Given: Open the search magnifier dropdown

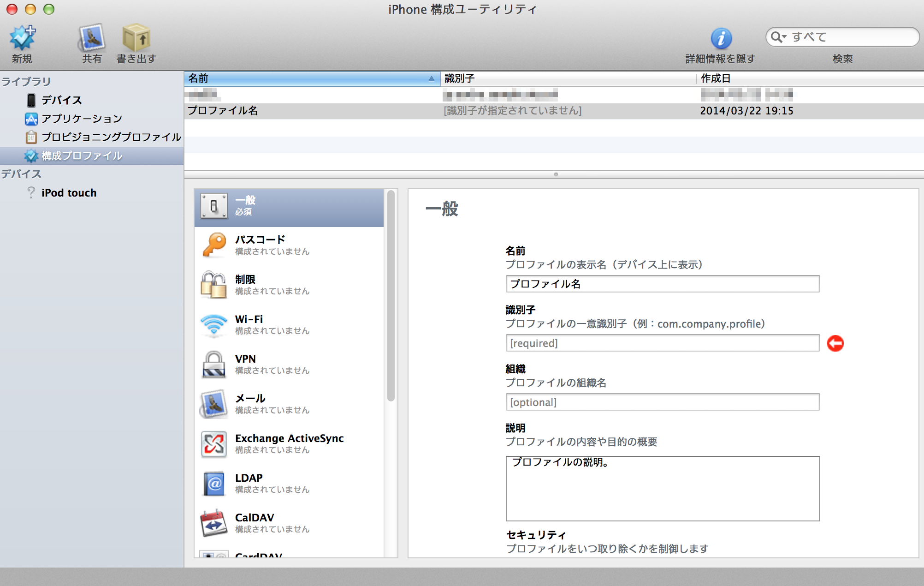Looking at the screenshot, I should [778, 37].
